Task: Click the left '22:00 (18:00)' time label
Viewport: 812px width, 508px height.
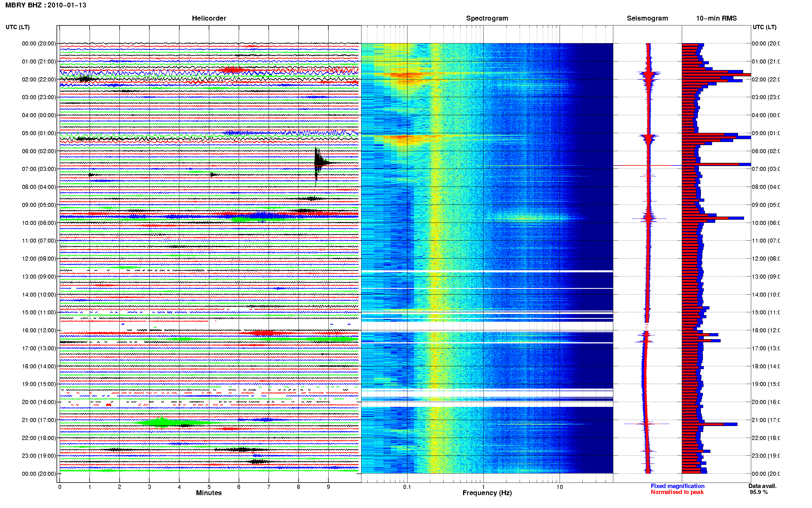Action: pos(39,438)
